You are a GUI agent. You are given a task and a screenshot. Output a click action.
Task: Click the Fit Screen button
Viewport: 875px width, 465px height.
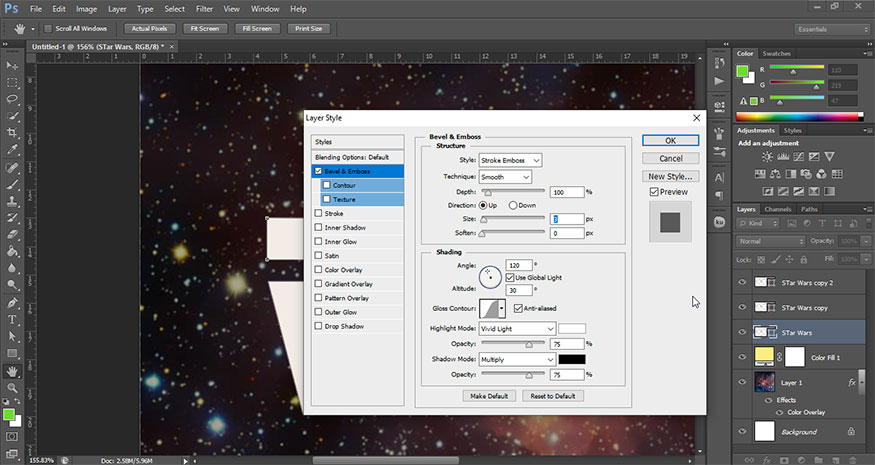coord(205,28)
